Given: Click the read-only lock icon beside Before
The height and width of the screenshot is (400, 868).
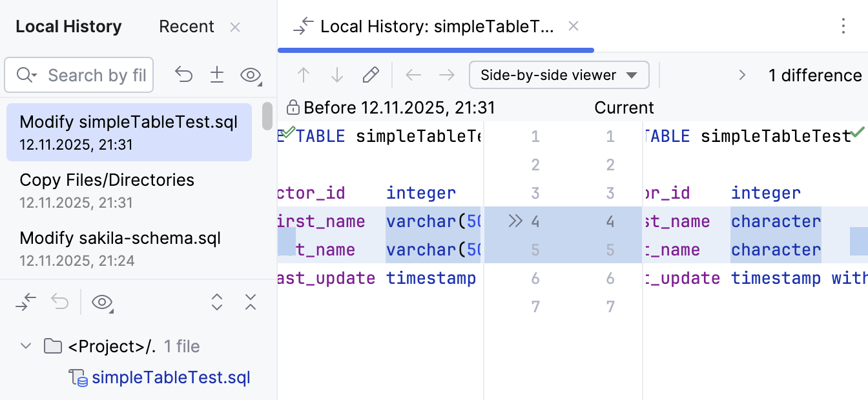Looking at the screenshot, I should coord(293,107).
